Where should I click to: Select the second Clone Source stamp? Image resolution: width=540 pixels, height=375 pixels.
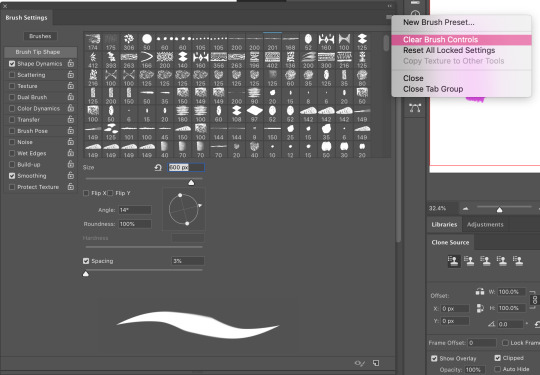469,261
